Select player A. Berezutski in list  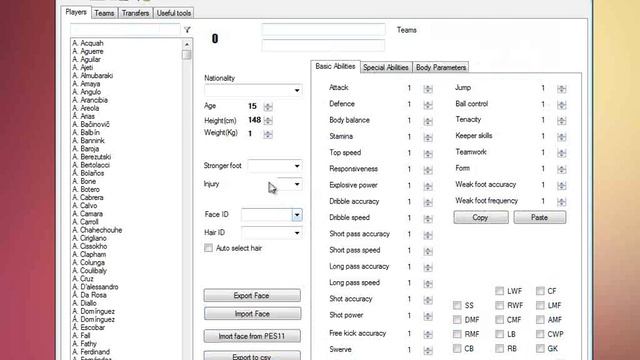click(91, 157)
